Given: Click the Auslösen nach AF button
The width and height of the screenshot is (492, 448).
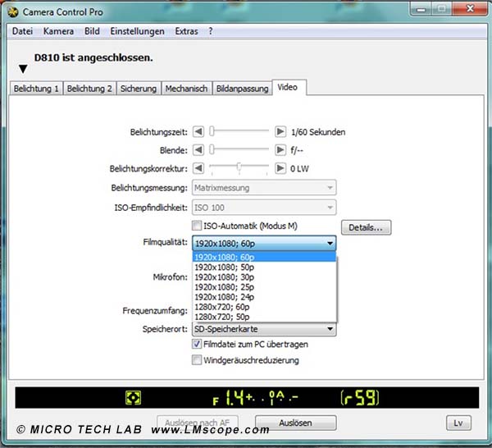Looking at the screenshot, I should tap(198, 423).
